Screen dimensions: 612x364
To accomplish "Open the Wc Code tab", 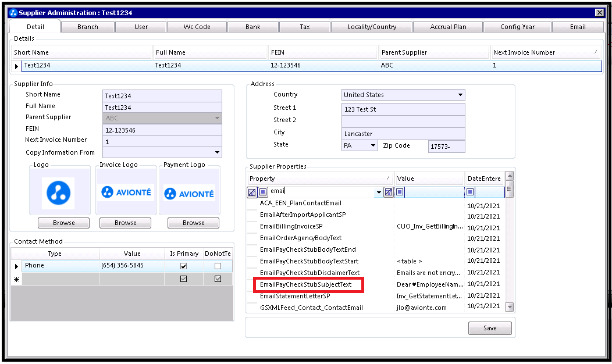I will (197, 27).
